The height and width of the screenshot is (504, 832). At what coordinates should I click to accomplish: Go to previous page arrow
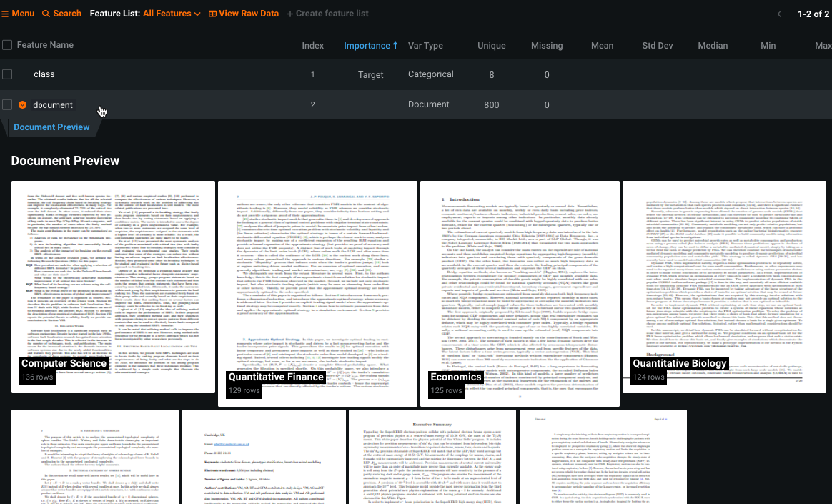click(779, 14)
